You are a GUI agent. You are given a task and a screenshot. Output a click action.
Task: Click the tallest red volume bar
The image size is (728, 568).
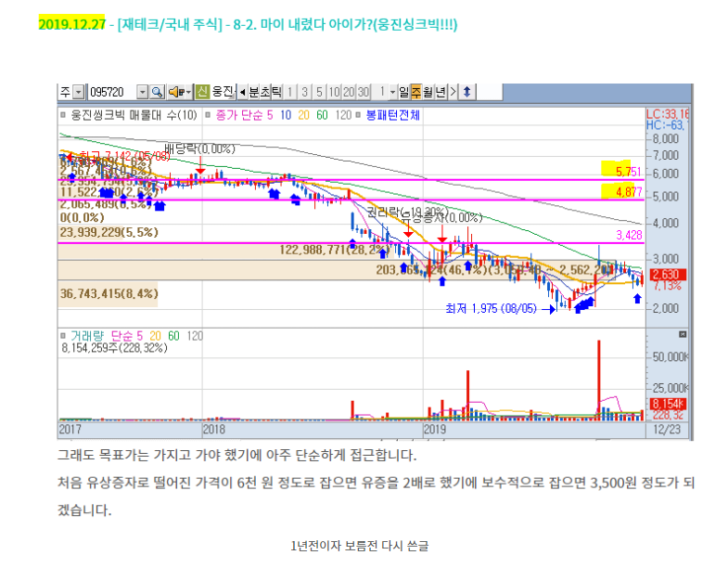tap(599, 381)
